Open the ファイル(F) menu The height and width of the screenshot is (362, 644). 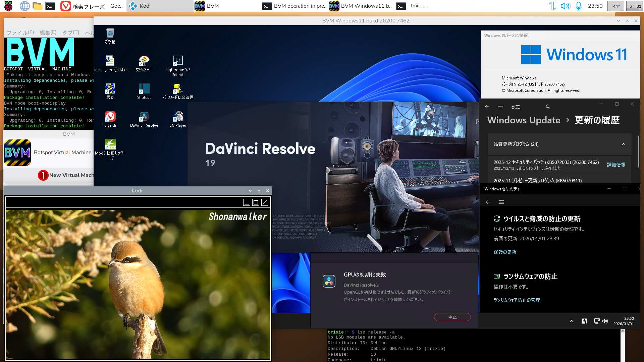20,33
